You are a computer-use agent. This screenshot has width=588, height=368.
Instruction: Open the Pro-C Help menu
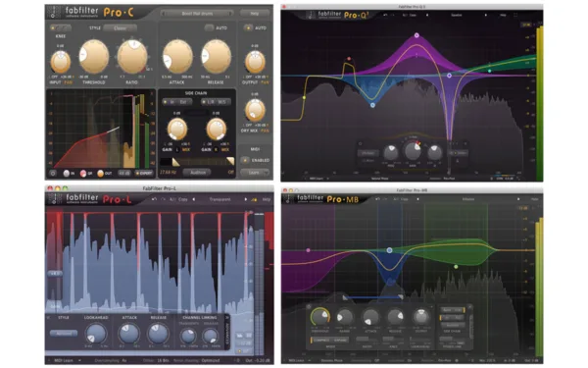255,14
